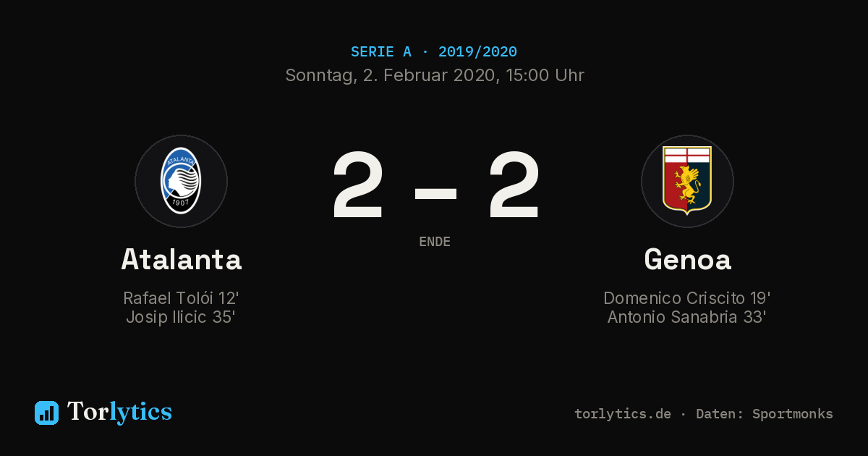
Task: Click the match date Sonntag, 2. Februar 2020
Action: (x=389, y=75)
